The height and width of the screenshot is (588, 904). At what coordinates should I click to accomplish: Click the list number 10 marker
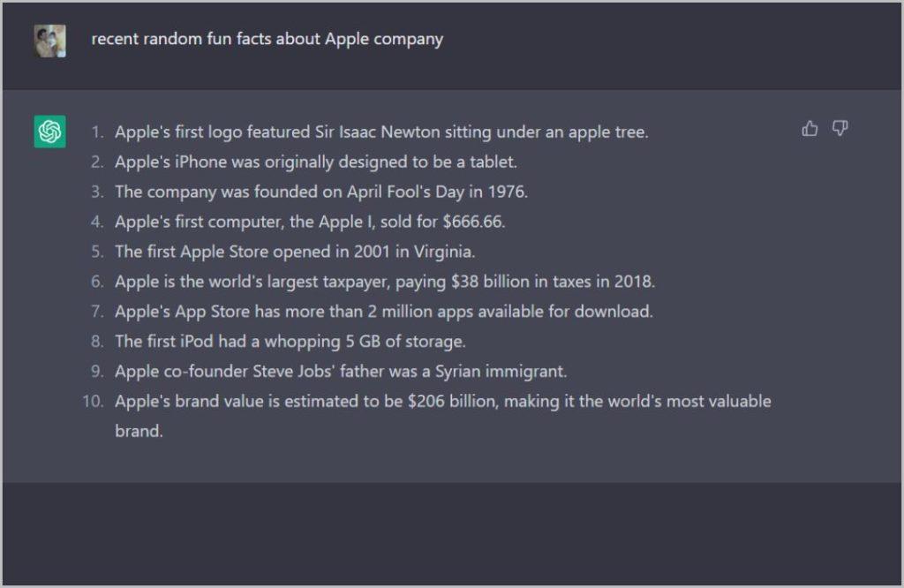(x=93, y=401)
